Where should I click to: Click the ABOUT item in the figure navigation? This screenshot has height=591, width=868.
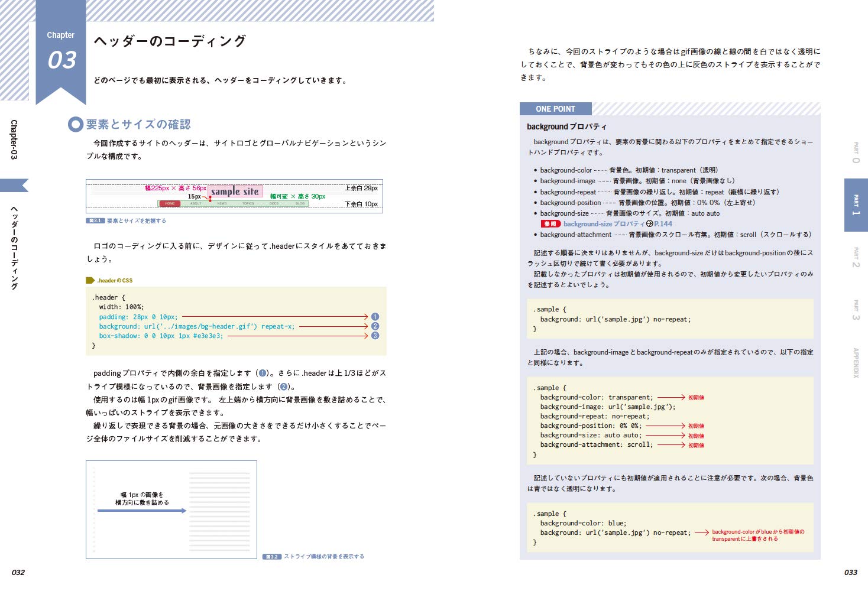[196, 203]
